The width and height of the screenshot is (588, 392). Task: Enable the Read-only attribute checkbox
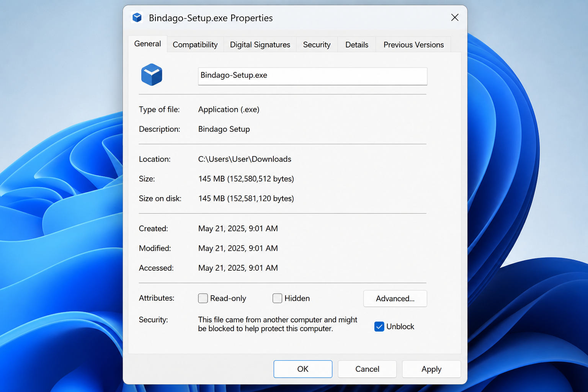[203, 298]
